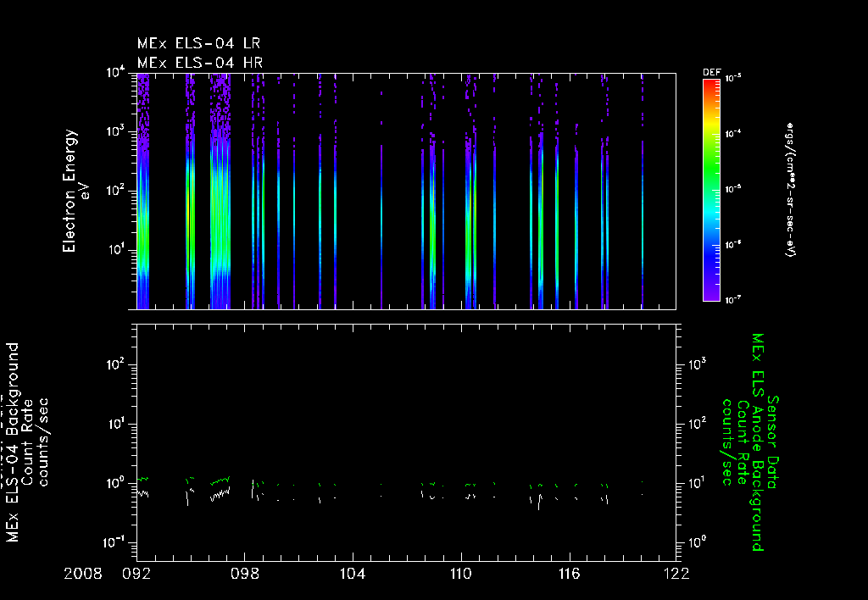Click the green background trace near day 096
The width and height of the screenshot is (868, 600).
coord(220,481)
